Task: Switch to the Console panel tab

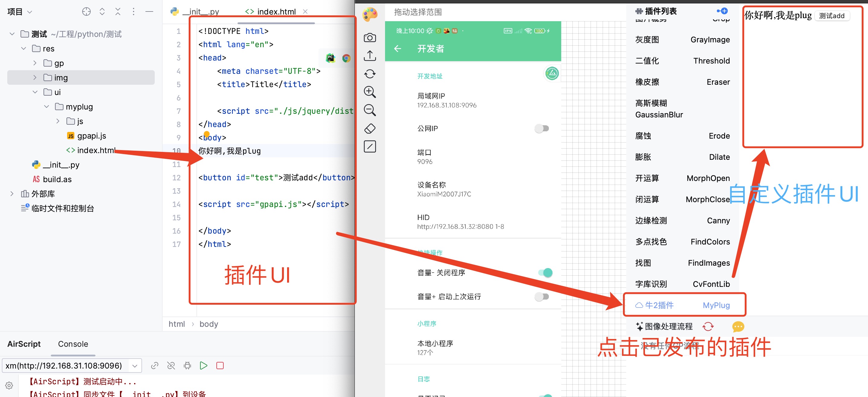Action: click(73, 344)
